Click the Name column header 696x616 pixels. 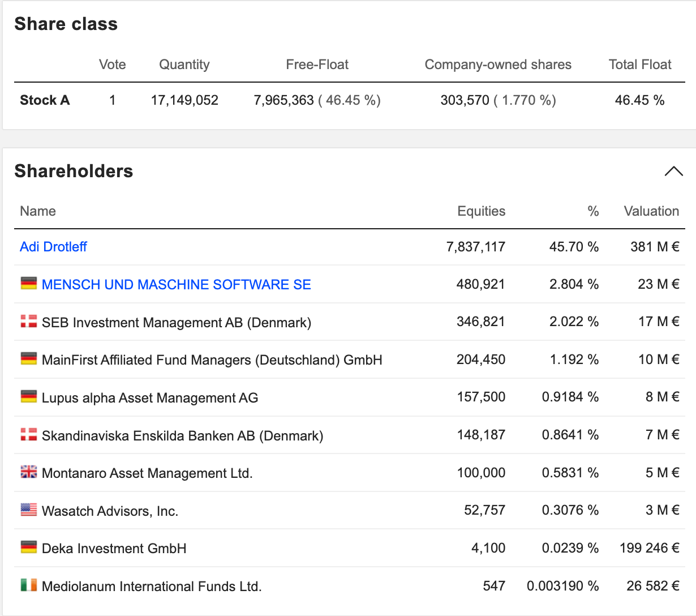(x=38, y=211)
